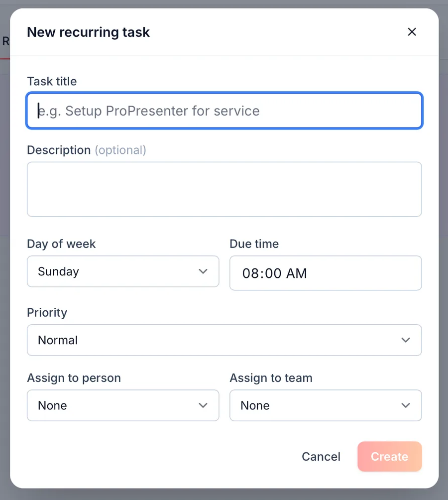Image resolution: width=448 pixels, height=500 pixels.
Task: Click the Priority label
Action: coord(47,313)
